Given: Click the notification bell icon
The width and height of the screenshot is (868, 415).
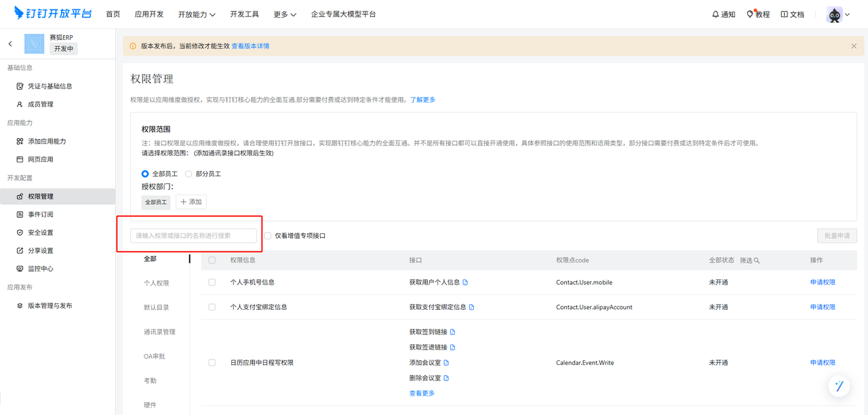Looking at the screenshot, I should point(715,14).
